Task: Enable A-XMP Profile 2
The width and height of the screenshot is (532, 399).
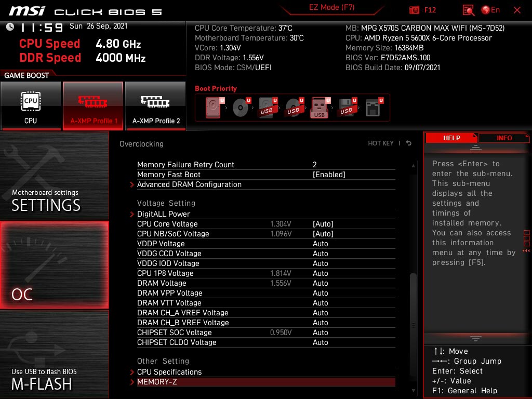Action: 156,106
